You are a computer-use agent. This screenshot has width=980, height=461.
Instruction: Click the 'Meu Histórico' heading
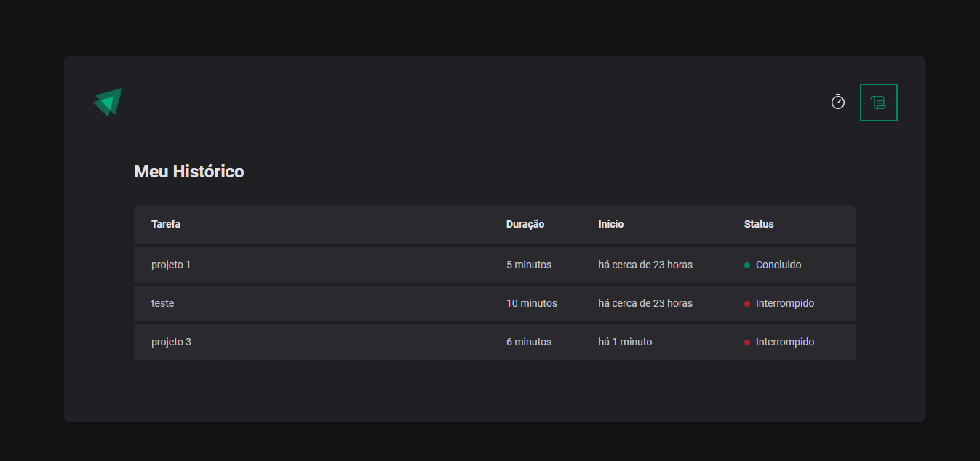click(189, 172)
